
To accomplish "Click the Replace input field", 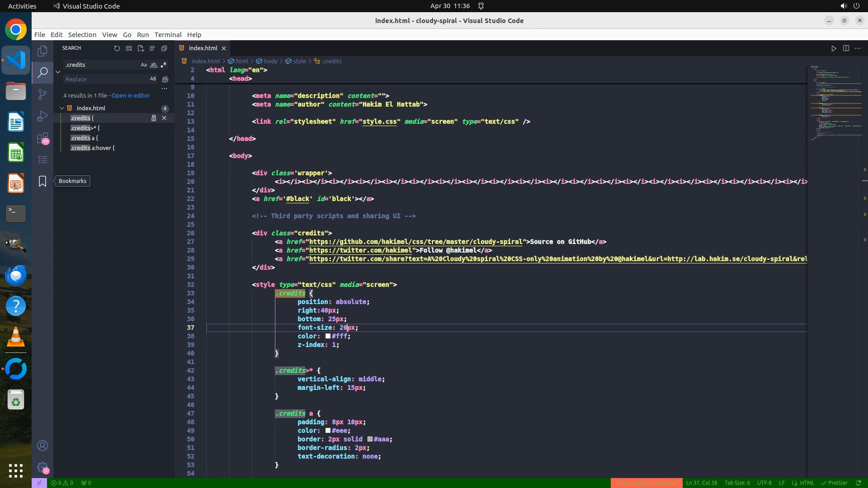I will pos(106,79).
